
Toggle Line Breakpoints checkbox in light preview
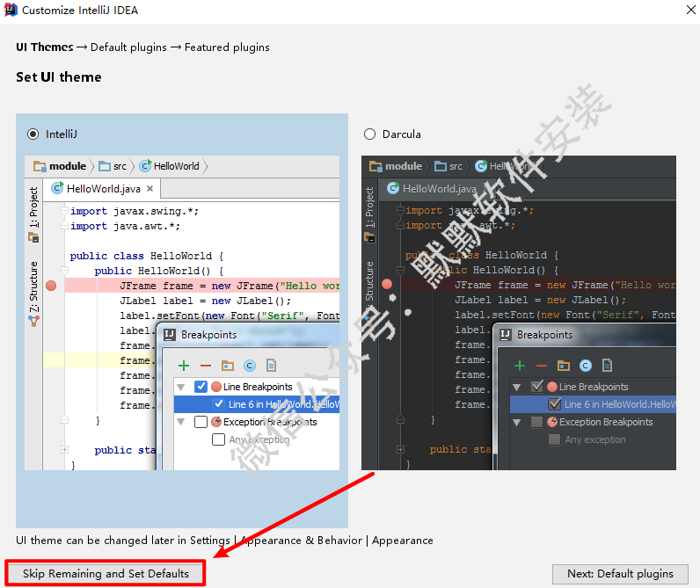tap(201, 387)
